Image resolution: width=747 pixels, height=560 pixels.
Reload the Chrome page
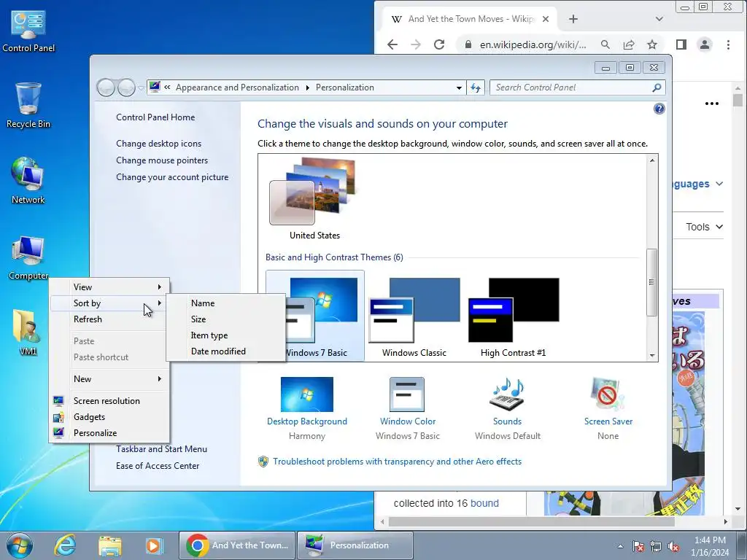(439, 44)
